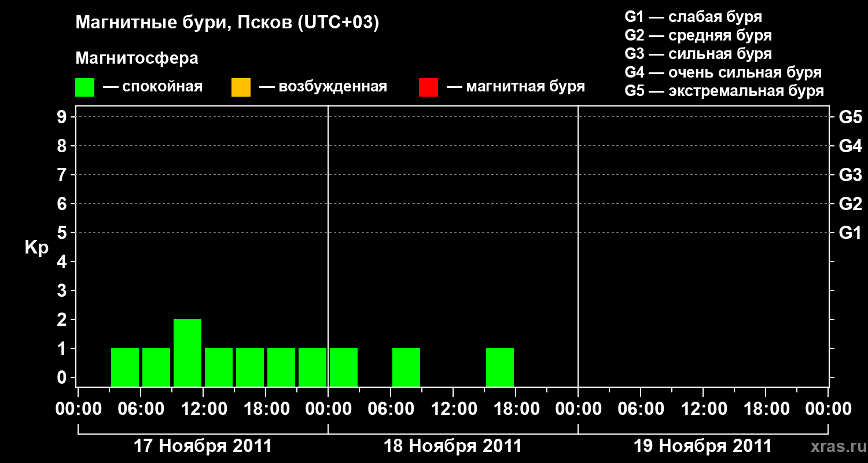This screenshot has height=463, width=868.
Task: Click the right-axis 'G2' label
Action: [x=850, y=204]
